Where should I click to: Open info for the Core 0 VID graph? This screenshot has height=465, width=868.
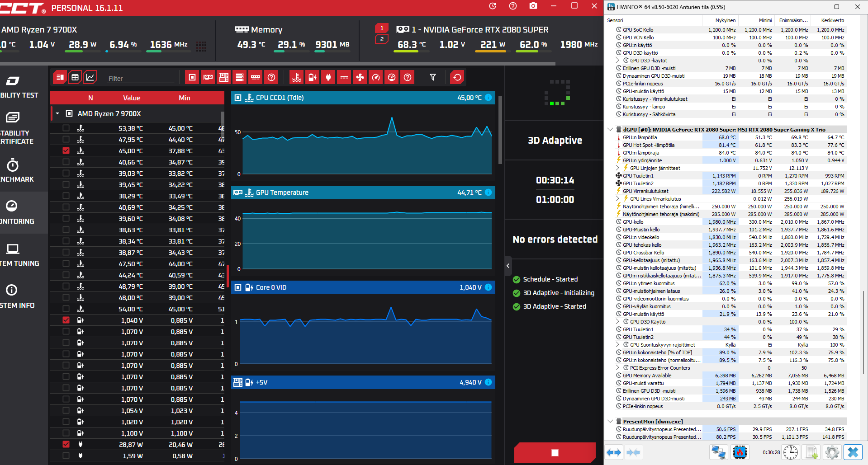(489, 287)
